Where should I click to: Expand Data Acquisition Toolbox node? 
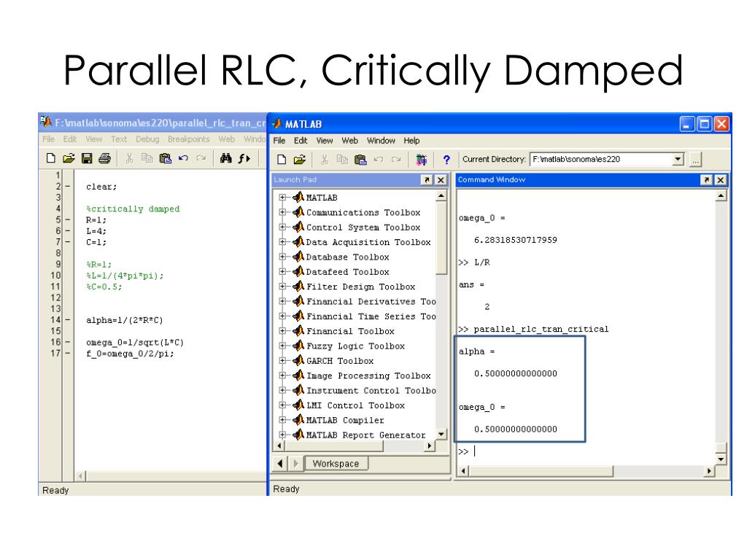click(282, 242)
